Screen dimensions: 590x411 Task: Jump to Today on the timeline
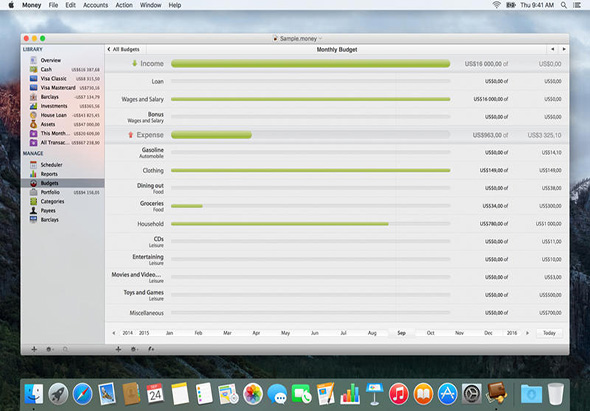click(549, 333)
